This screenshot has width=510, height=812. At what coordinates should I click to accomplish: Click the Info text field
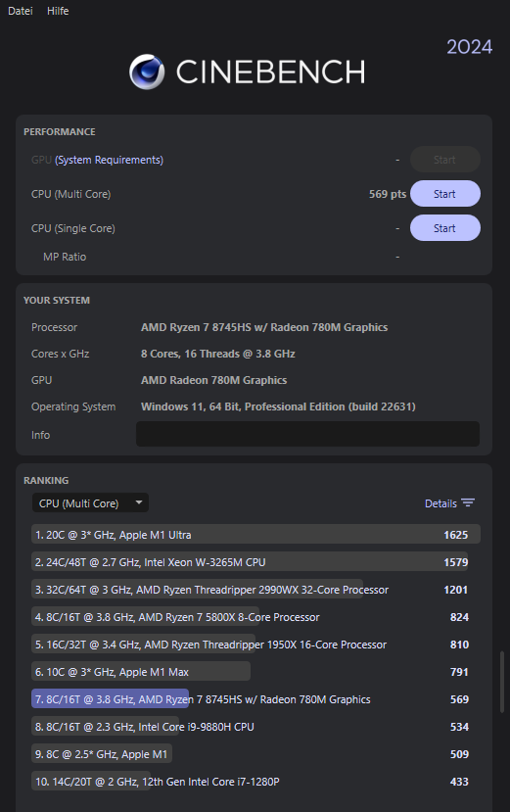307,434
